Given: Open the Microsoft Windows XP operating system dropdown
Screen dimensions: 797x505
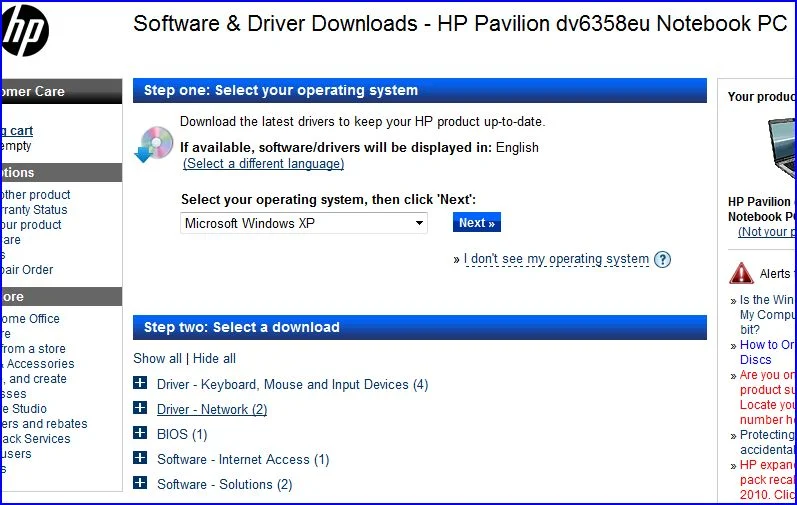Looking at the screenshot, I should point(304,223).
